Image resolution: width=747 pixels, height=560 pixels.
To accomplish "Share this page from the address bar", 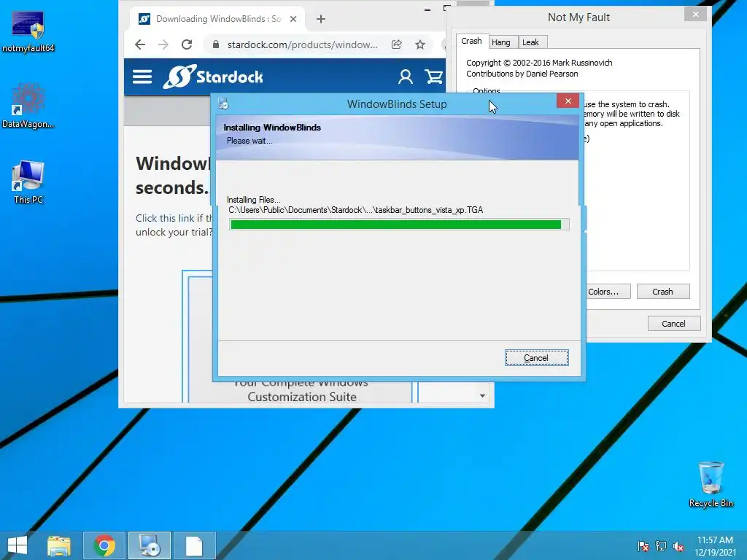I will coord(396,44).
